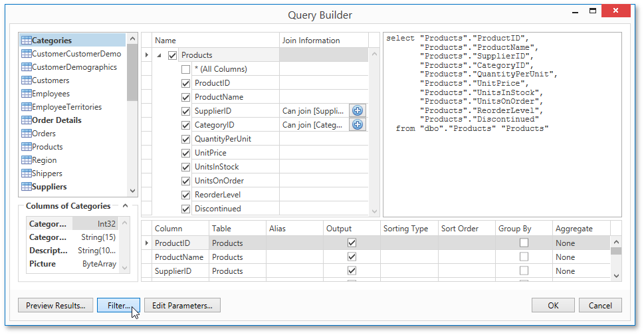
Task: Collapse the Products tree node
Action: pos(160,55)
